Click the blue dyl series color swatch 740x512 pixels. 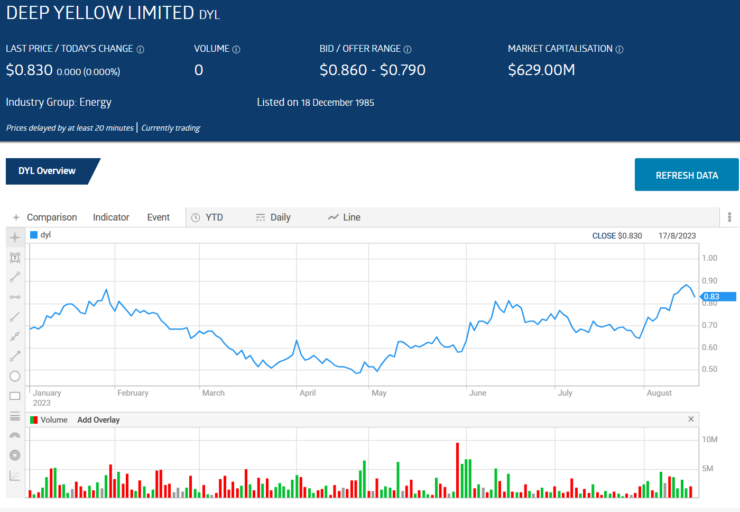(x=34, y=235)
